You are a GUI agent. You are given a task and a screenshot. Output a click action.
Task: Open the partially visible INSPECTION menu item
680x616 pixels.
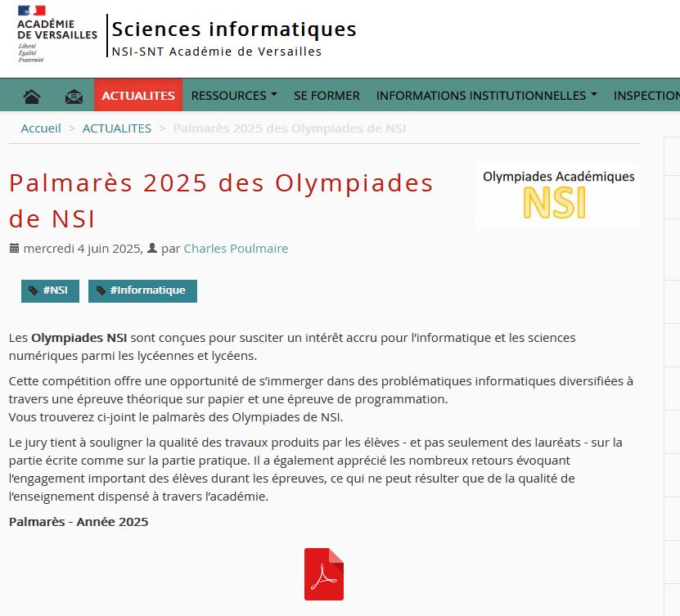(646, 96)
